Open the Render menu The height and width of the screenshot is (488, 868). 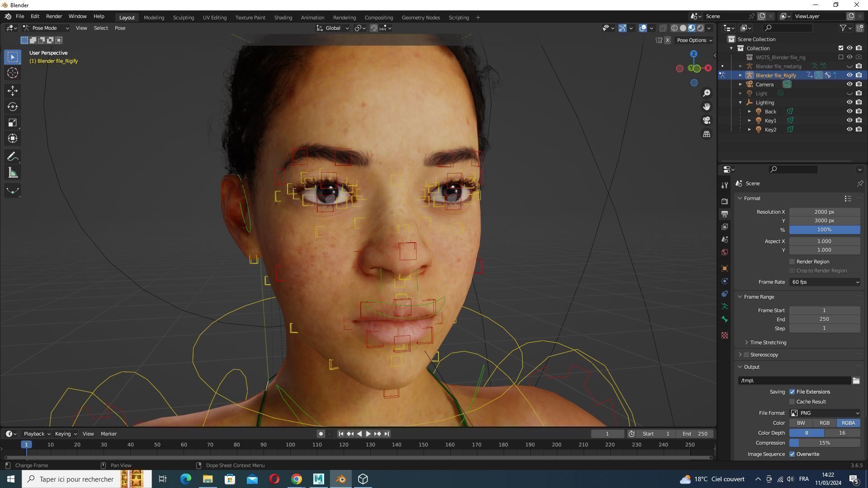coord(54,16)
